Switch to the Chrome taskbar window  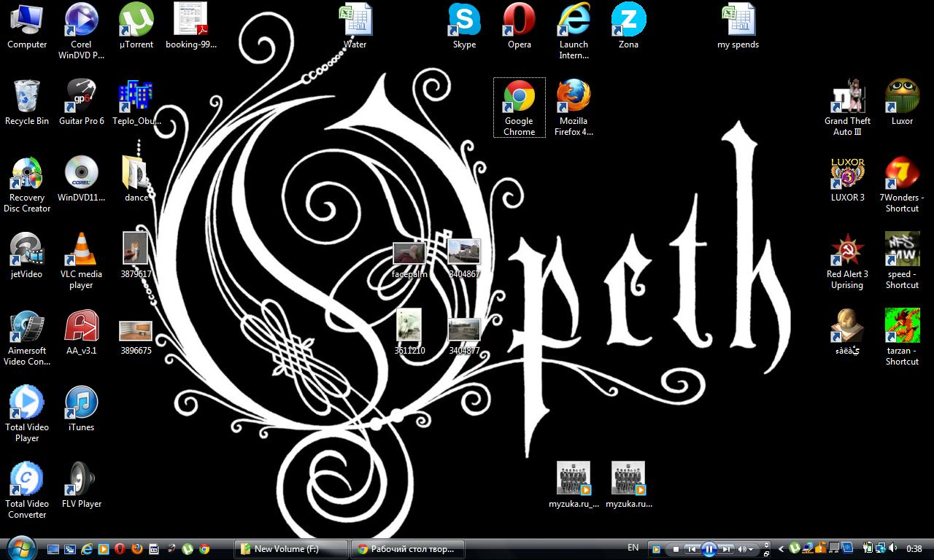pyautogui.click(x=408, y=549)
